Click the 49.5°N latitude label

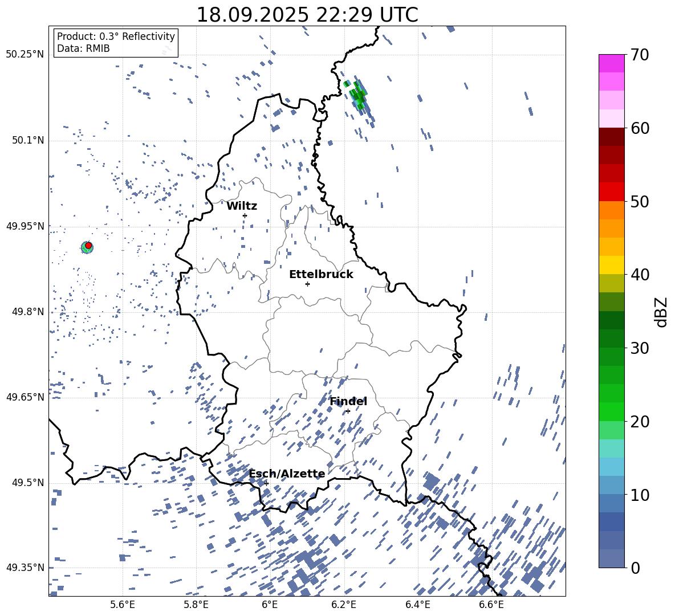27,483
